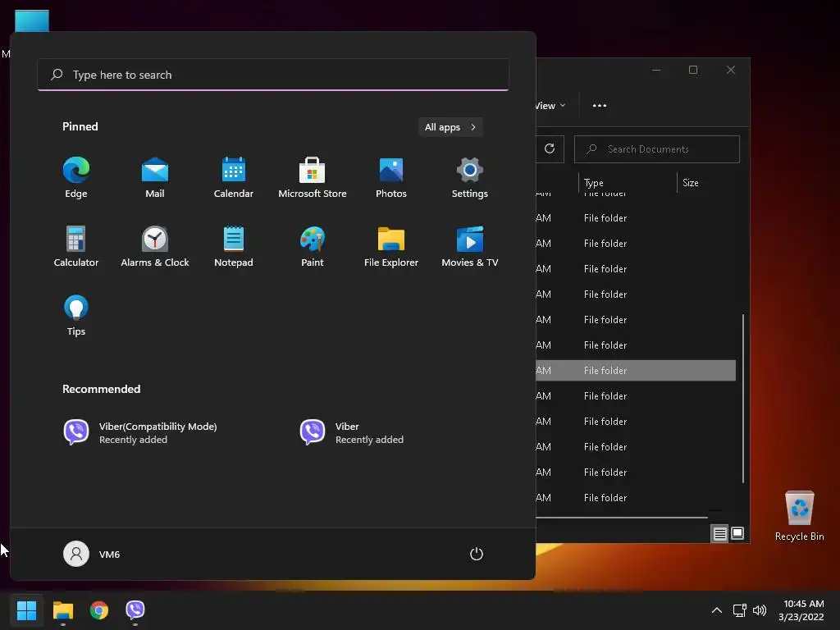The height and width of the screenshot is (630, 840).
Task: Click the Windows Start button on taskbar
Action: [27, 610]
